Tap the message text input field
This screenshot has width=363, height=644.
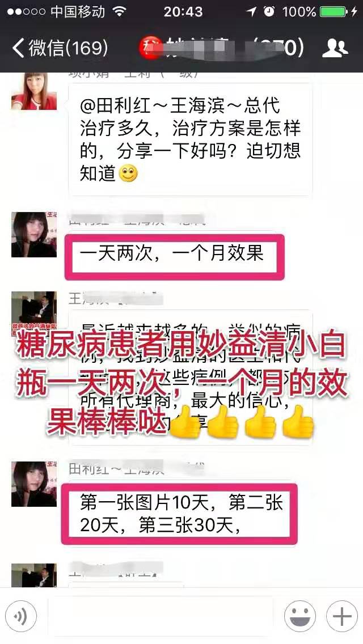161,616
